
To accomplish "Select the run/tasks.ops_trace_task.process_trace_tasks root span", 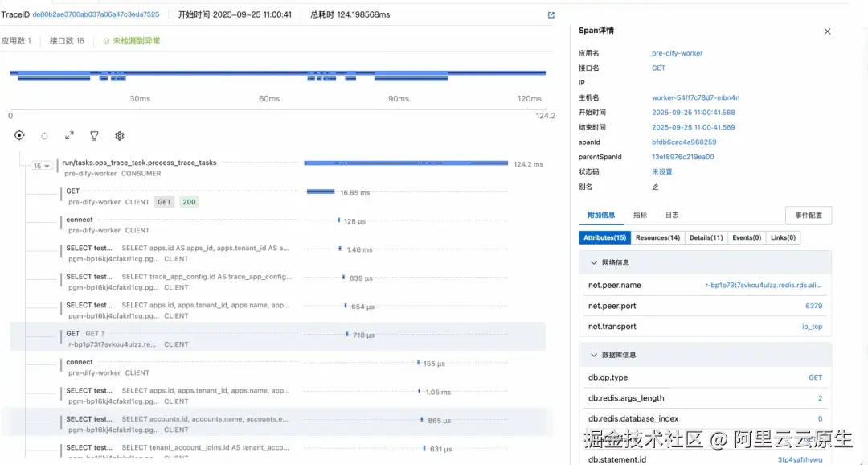I will (x=139, y=163).
